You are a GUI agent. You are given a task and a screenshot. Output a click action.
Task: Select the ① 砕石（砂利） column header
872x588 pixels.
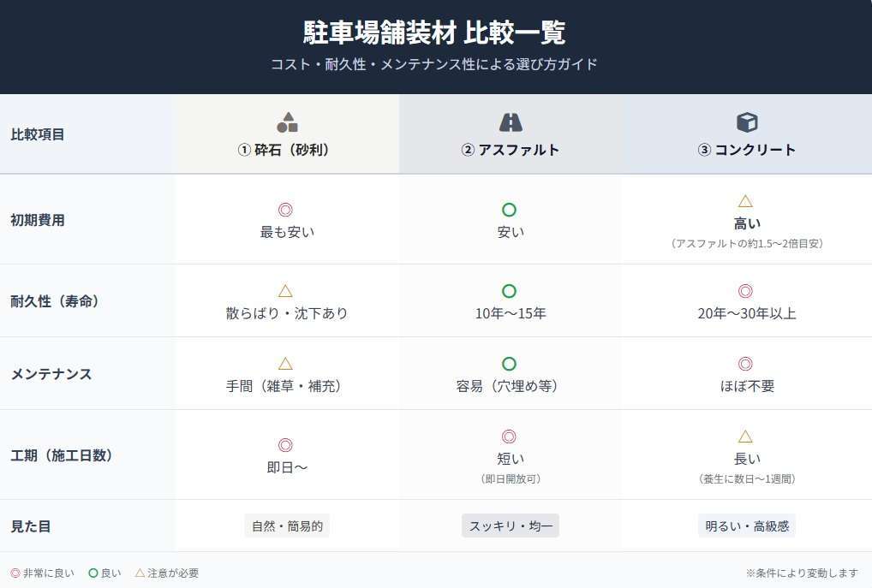pyautogui.click(x=284, y=150)
